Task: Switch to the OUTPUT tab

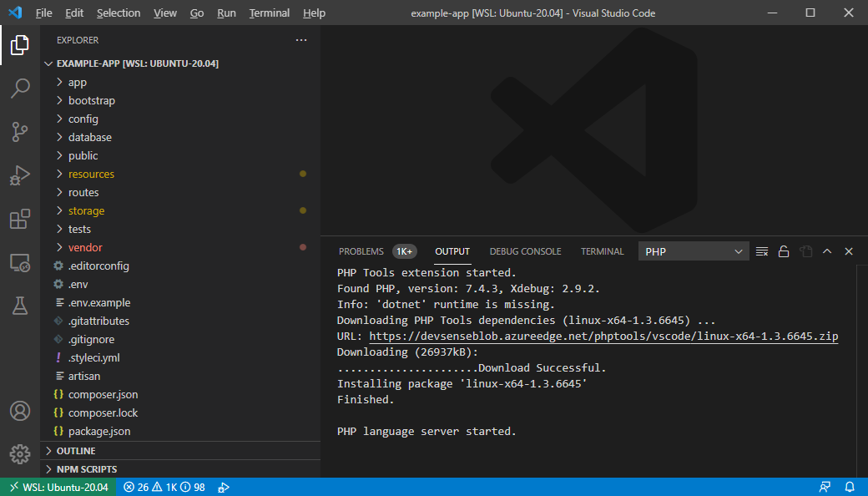Action: point(452,251)
